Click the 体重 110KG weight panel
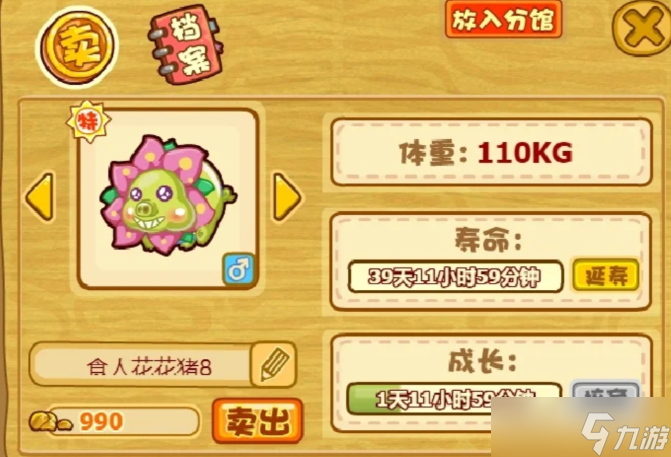This screenshot has height=457, width=671. click(x=491, y=152)
